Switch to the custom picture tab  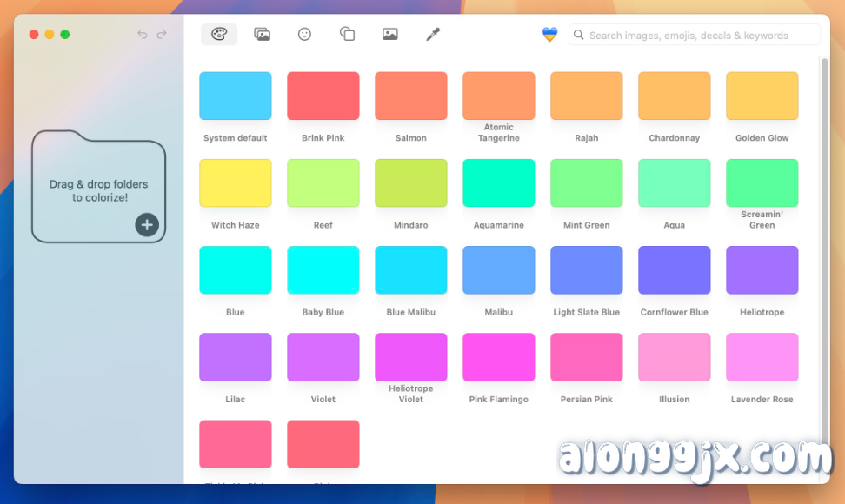389,34
